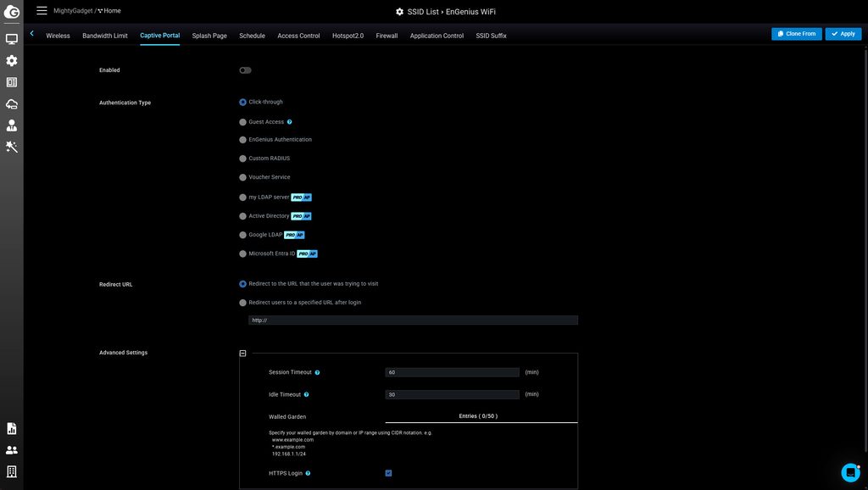
Task: Open the configure gear sidebar icon
Action: coord(12,60)
